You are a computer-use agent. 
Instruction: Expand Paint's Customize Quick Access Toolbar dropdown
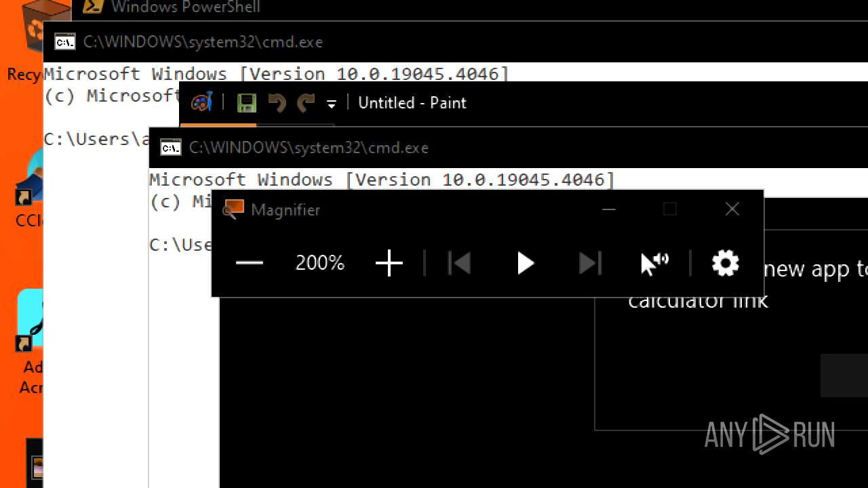(332, 104)
